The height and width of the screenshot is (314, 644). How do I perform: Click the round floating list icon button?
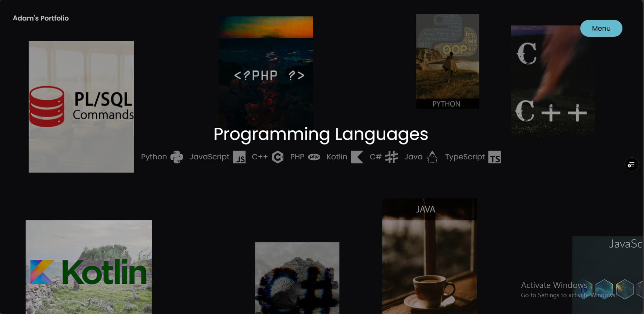[x=631, y=165]
